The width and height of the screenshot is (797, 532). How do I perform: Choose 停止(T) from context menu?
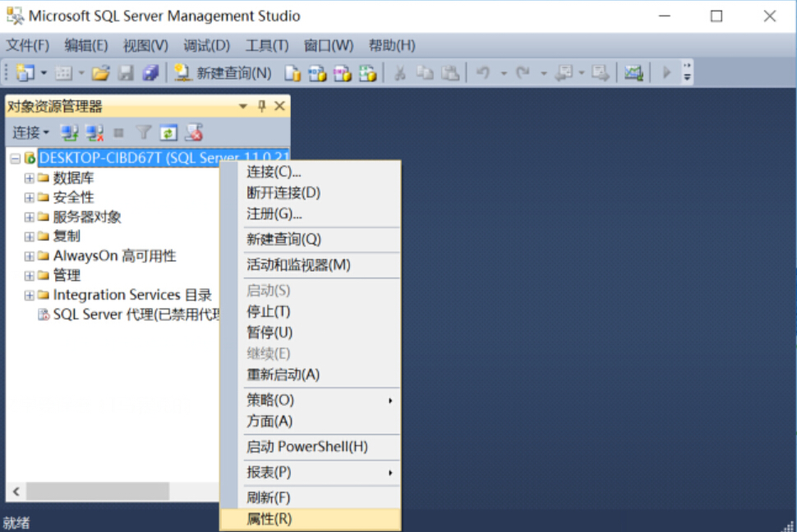[x=311, y=311]
